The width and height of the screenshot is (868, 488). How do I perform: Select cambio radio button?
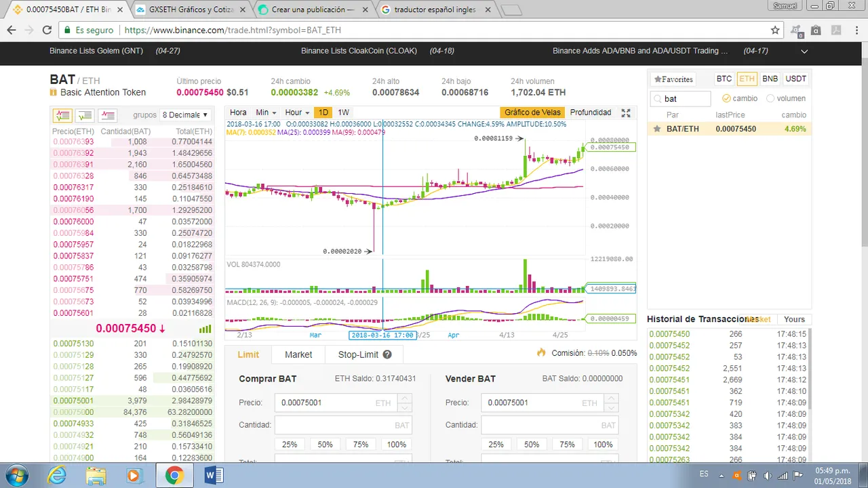[x=726, y=98]
